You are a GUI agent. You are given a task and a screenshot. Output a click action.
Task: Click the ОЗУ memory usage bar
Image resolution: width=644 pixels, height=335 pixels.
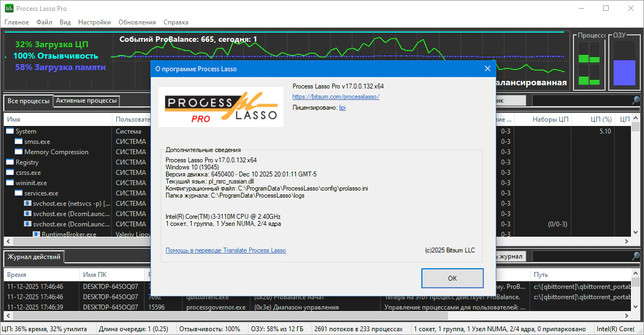624,72
